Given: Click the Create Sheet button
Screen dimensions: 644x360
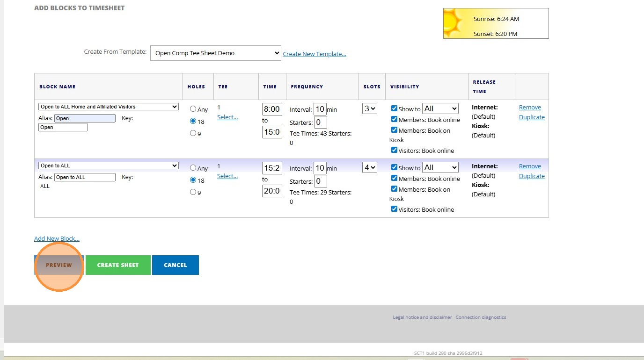Looking at the screenshot, I should [118, 265].
